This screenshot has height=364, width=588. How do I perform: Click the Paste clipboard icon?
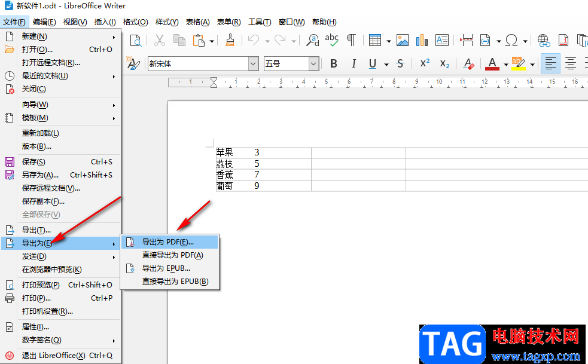coord(199,40)
